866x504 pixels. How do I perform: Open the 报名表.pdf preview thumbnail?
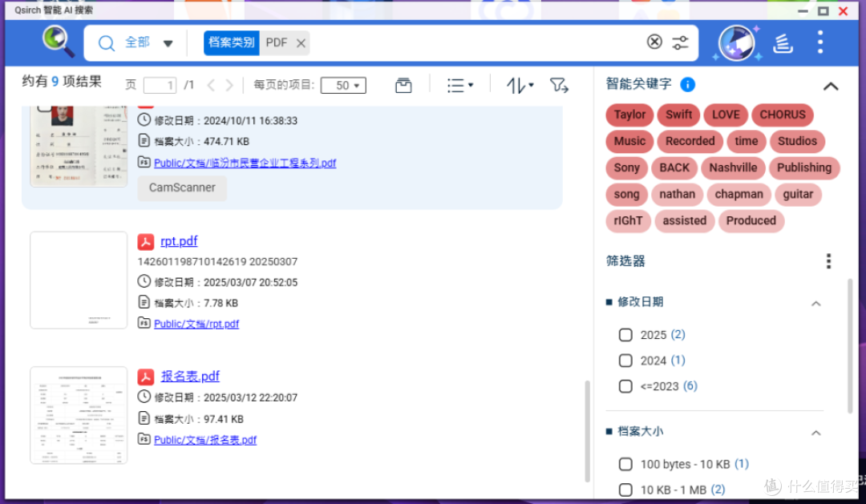click(79, 415)
